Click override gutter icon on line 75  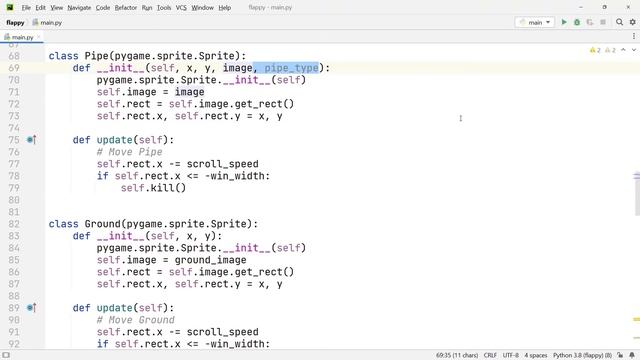click(31, 140)
